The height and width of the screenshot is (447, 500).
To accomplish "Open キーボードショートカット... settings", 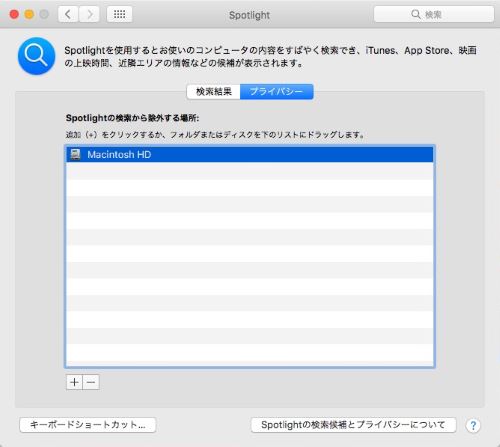I will coord(88,425).
